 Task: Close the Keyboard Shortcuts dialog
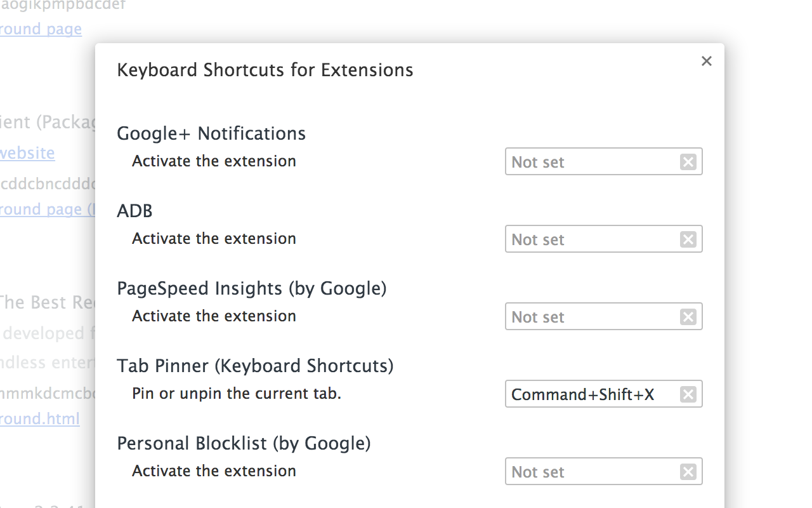point(706,61)
